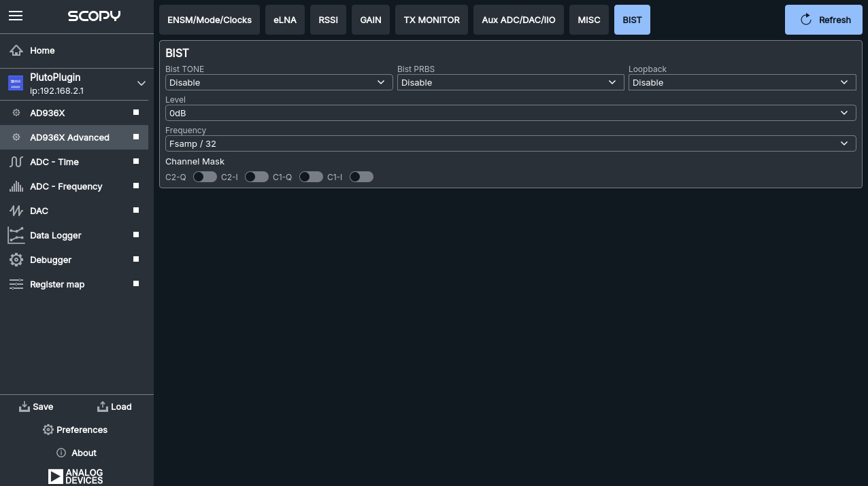Click the About info icon
The width and height of the screenshot is (868, 486).
(x=61, y=453)
